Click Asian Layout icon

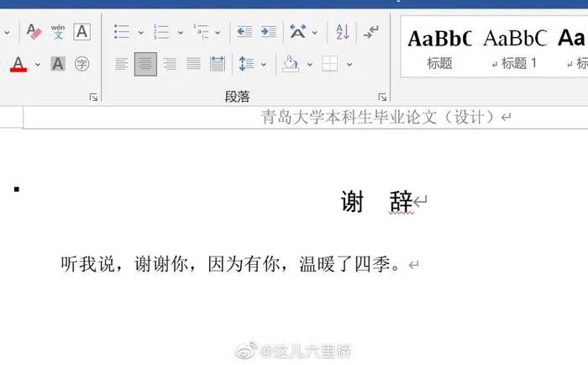[x=297, y=32]
